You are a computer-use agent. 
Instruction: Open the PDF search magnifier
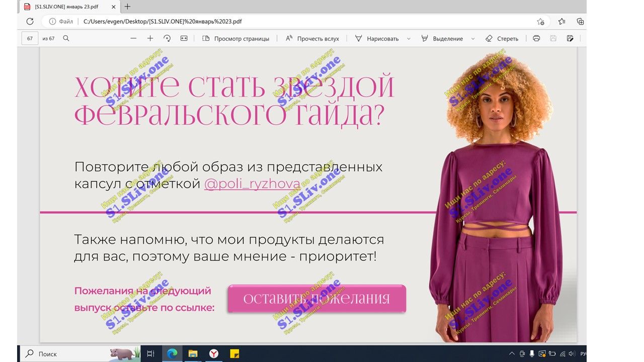(x=66, y=38)
